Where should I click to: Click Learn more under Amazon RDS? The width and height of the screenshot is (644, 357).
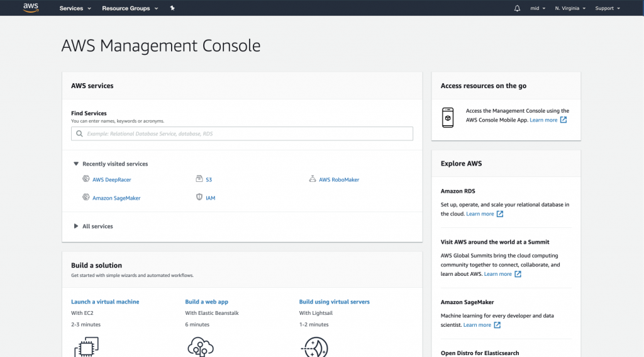[480, 214]
